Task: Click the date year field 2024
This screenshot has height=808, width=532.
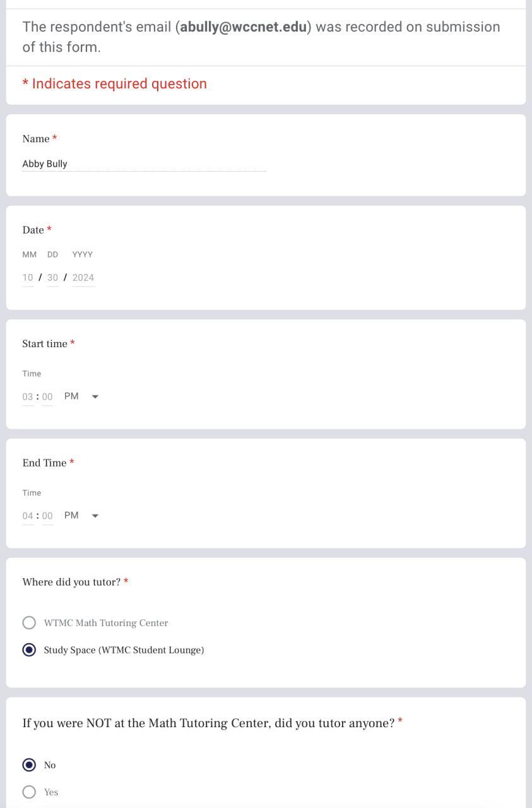Action: pos(83,278)
